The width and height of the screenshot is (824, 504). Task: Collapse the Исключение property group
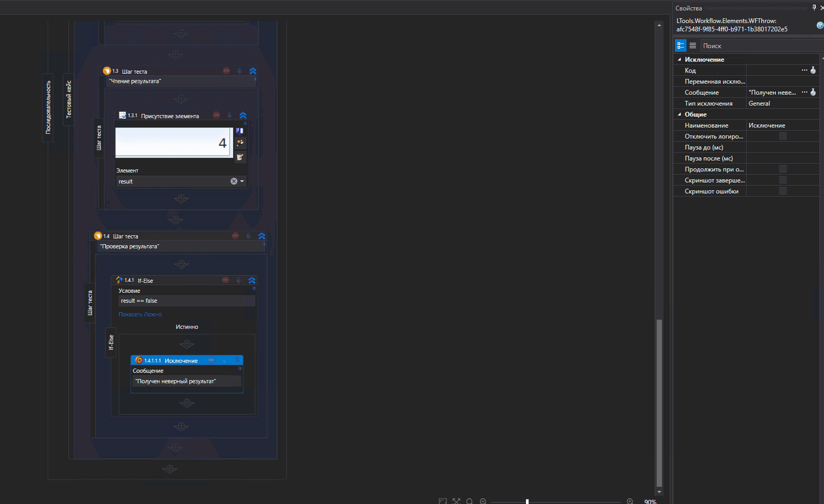point(680,60)
